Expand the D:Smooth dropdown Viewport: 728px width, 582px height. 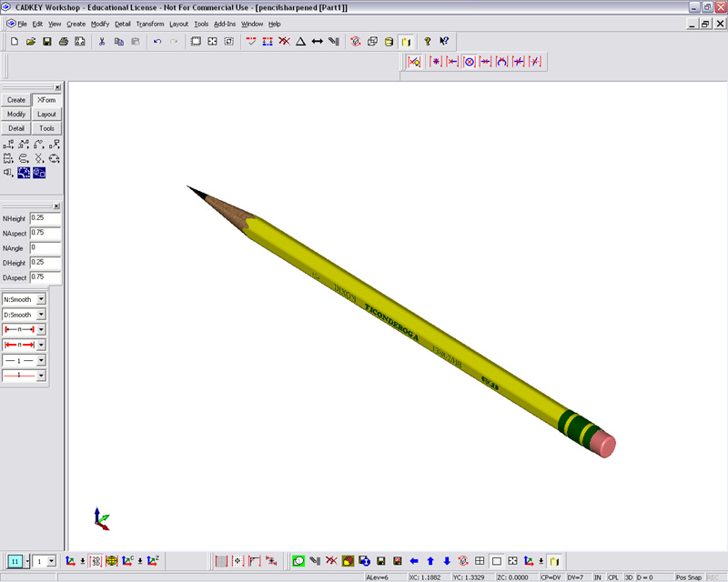41,315
